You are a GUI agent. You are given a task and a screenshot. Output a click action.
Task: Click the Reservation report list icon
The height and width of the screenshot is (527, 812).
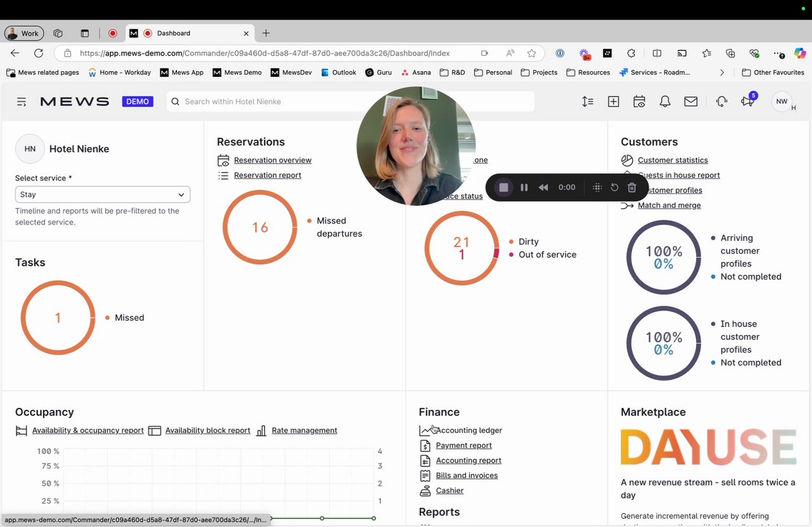click(223, 175)
